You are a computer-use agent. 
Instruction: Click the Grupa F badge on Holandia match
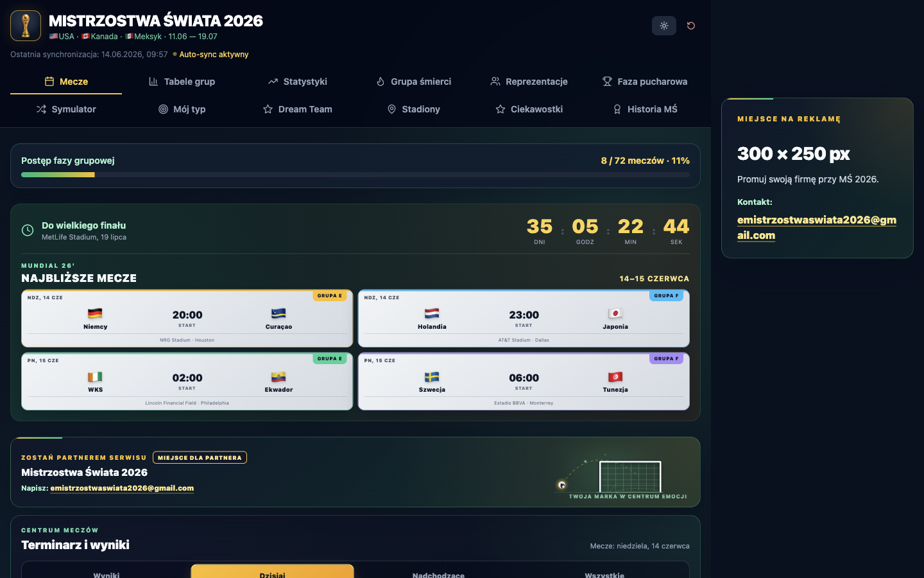667,296
